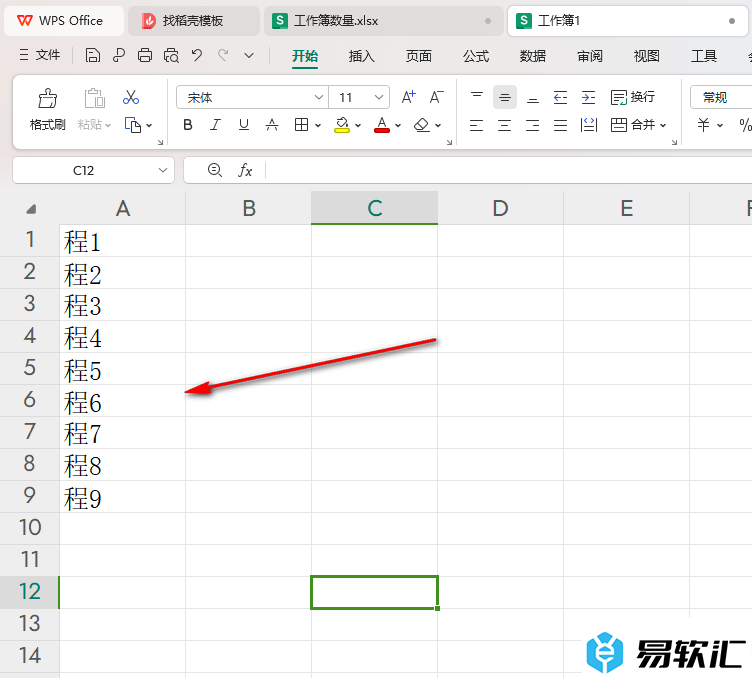This screenshot has width=752, height=678.
Task: Click the select-all corner triangle
Action: [x=31, y=209]
